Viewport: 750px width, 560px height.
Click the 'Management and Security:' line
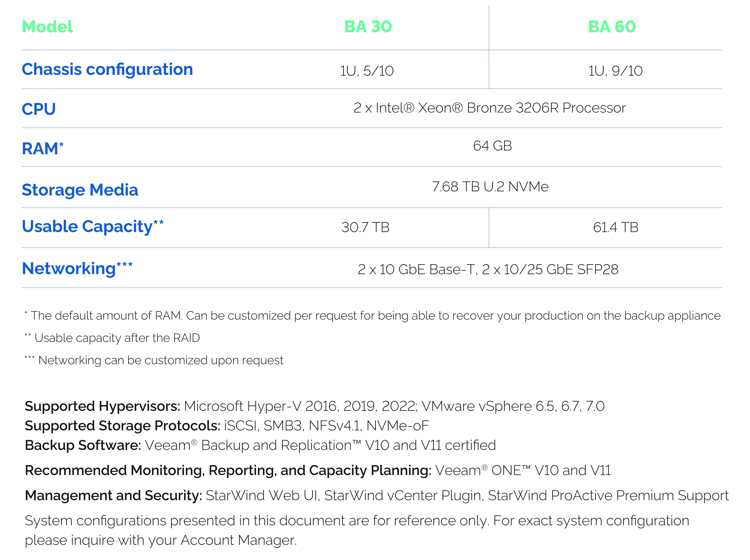pos(376,495)
